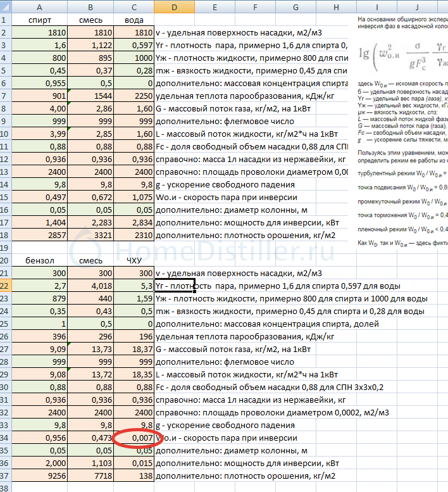This screenshot has width=448, height=492.
Task: Click cell C26 with value 196
Action: click(134, 336)
